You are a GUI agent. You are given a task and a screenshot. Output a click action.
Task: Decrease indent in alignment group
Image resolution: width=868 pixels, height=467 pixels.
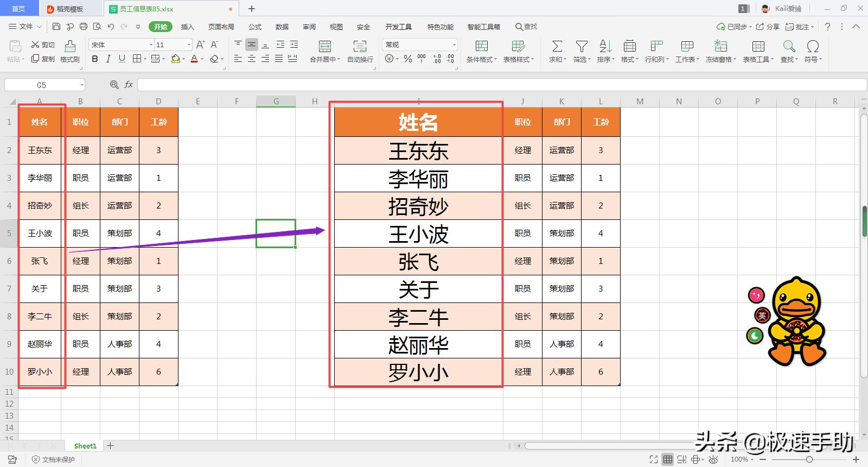click(280, 45)
